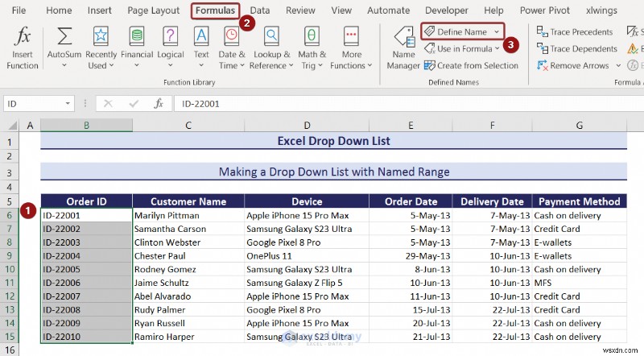
Task: Click Trace Precedents
Action: pyautogui.click(x=575, y=31)
